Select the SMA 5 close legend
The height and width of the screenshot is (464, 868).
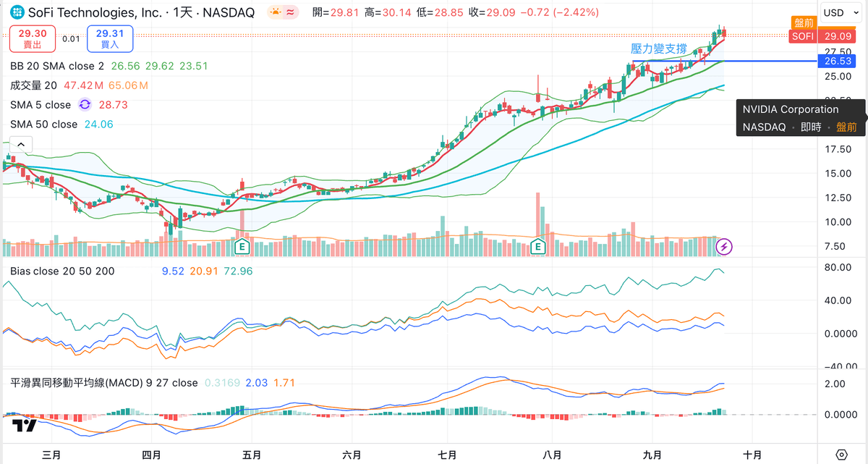click(x=41, y=105)
